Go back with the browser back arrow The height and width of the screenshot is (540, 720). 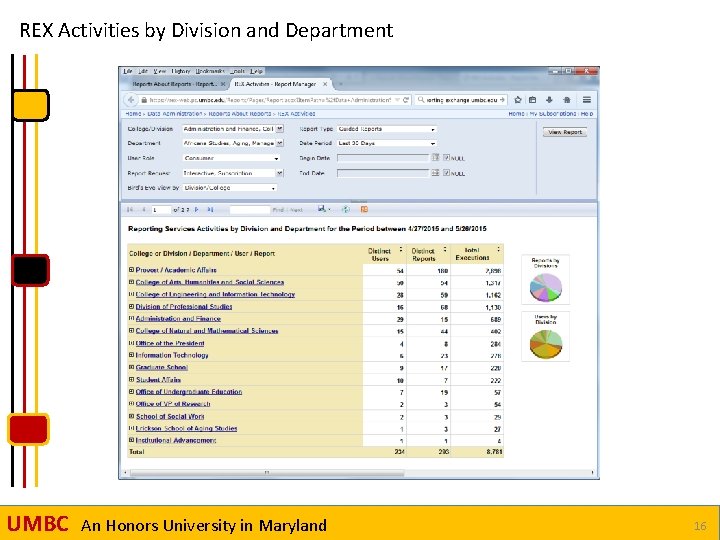(x=131, y=100)
